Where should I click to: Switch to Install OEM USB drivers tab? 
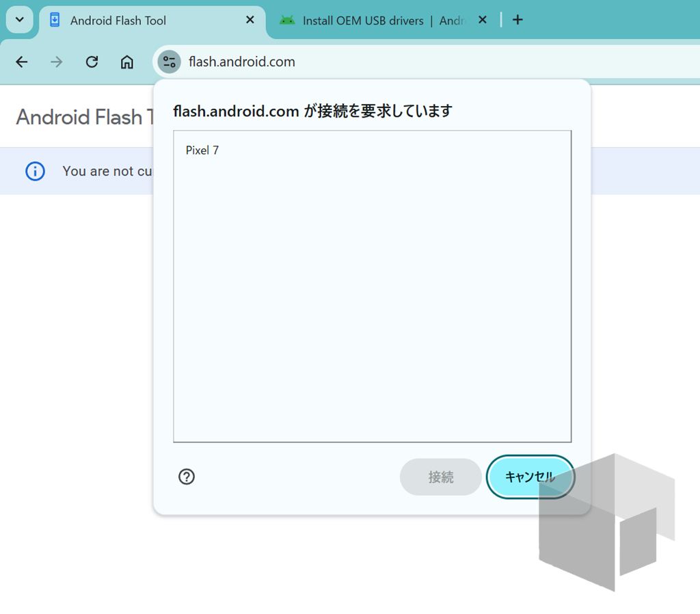381,21
